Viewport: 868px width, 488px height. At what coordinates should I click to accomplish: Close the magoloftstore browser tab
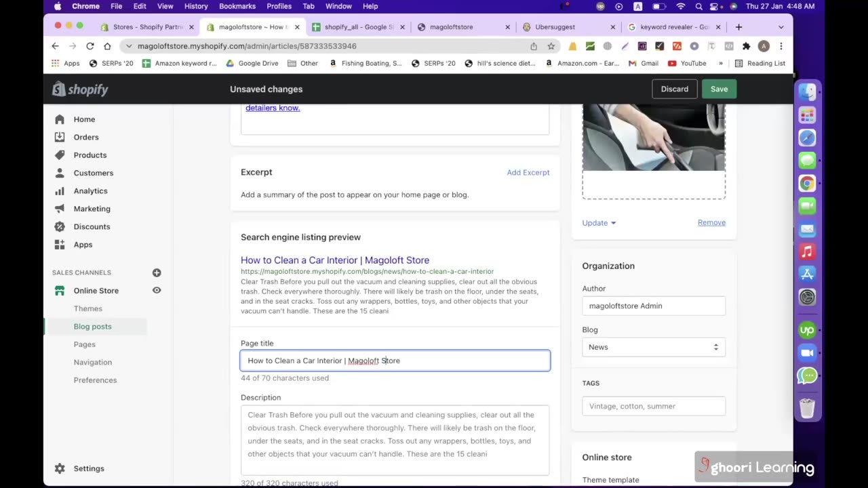507,27
